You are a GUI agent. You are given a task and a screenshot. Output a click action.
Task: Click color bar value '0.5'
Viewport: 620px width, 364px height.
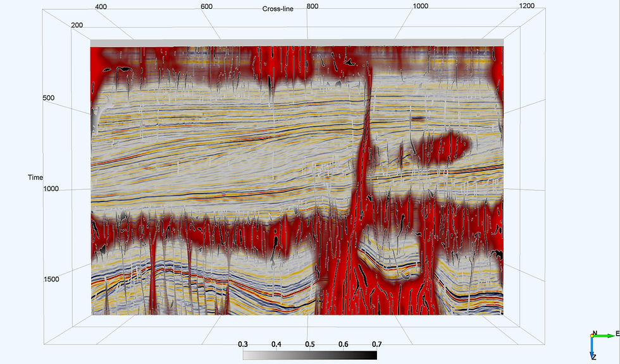[x=310, y=344]
